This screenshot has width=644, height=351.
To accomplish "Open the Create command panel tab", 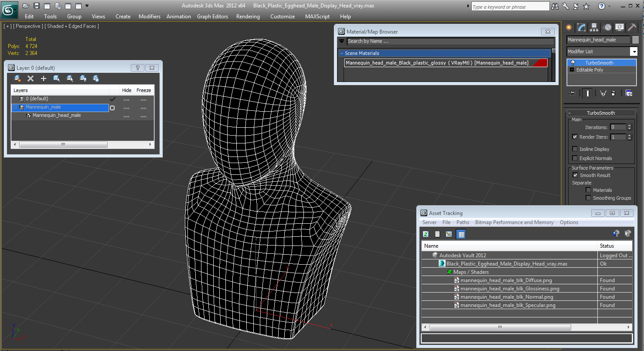I will click(569, 27).
